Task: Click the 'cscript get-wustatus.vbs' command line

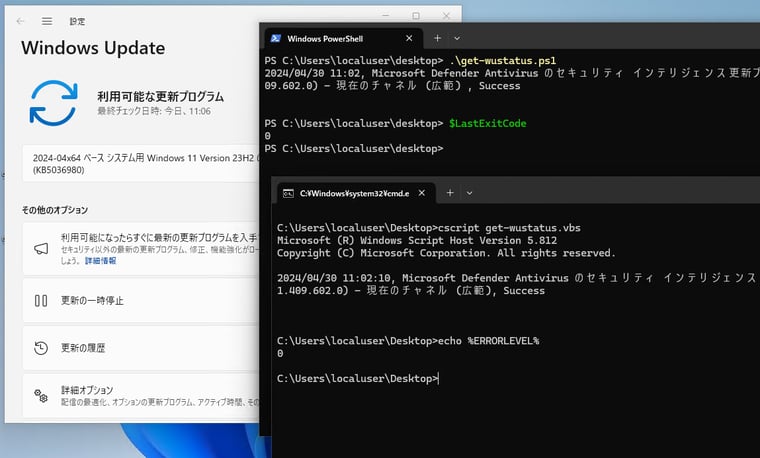Action: (509, 228)
